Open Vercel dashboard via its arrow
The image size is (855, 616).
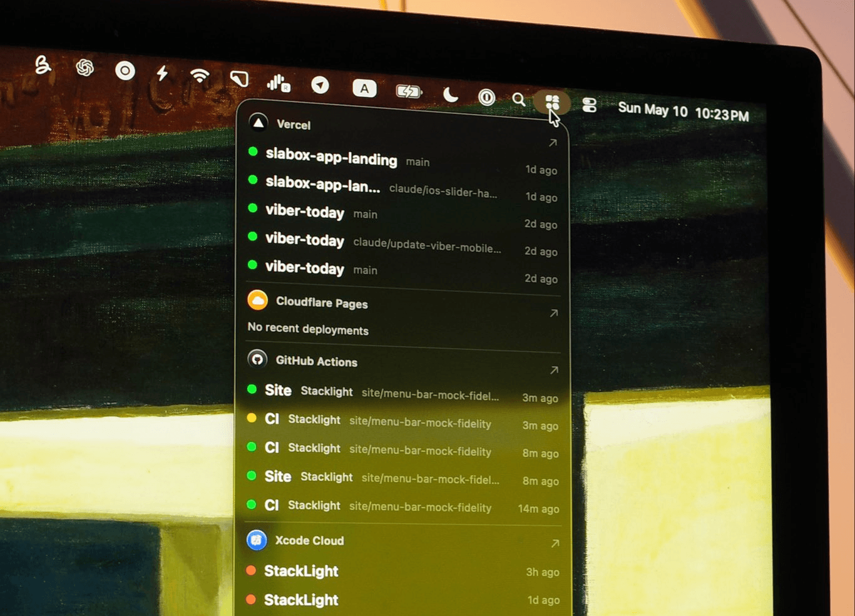[553, 143]
